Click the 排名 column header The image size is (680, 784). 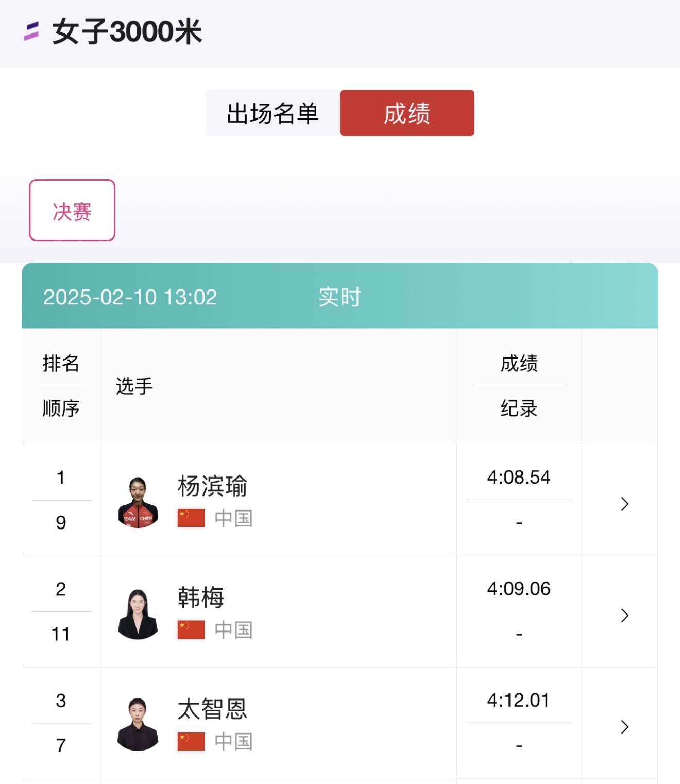pyautogui.click(x=61, y=364)
